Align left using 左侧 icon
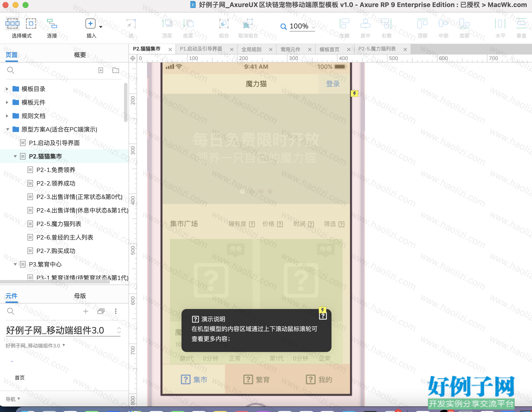This screenshot has width=532, height=412. [x=344, y=24]
